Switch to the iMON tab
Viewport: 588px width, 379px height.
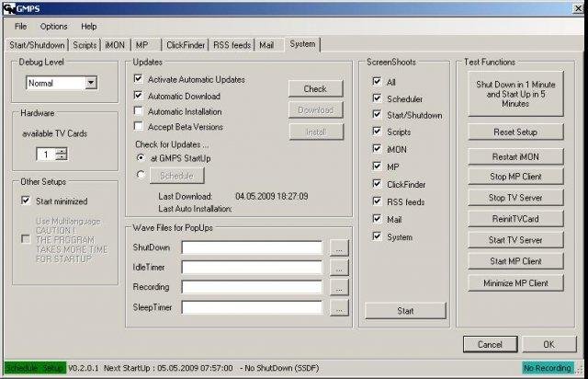[115, 45]
